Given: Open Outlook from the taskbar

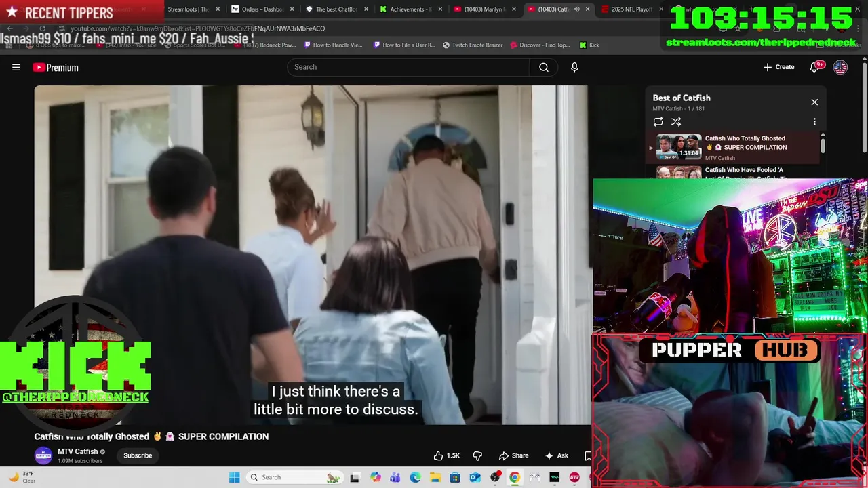Looking at the screenshot, I should tap(475, 477).
